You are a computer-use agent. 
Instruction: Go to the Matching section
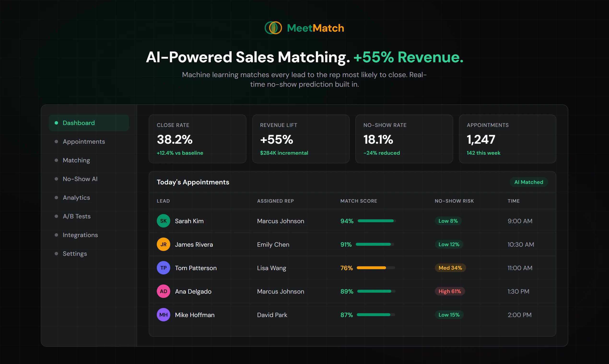[76, 160]
